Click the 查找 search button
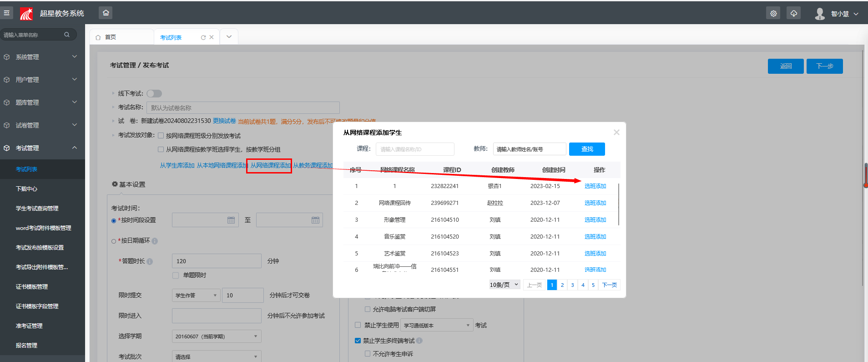Image resolution: width=868 pixels, height=362 pixels. point(587,149)
